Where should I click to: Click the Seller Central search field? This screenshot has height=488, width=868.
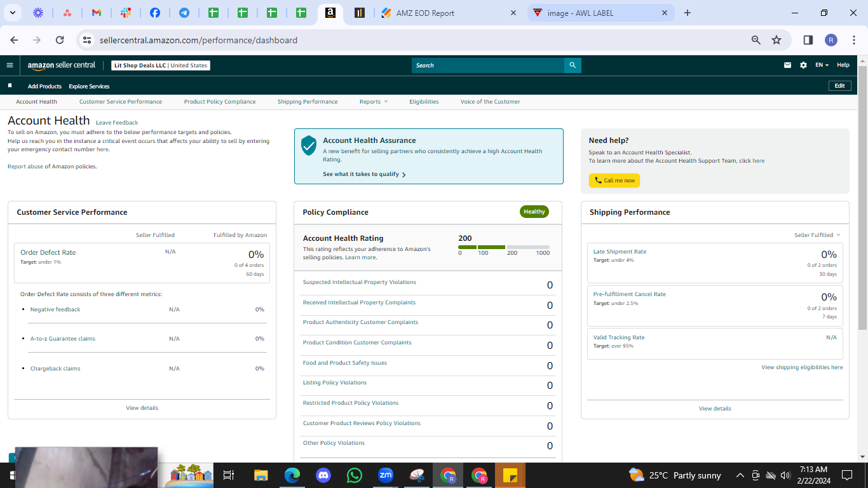click(488, 65)
